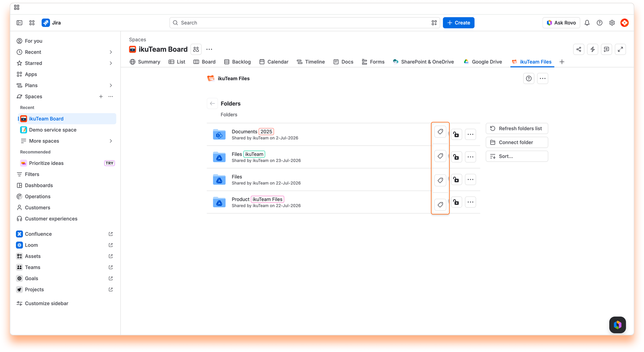This screenshot has width=644, height=352.
Task: Click the team members icon next to ikuTeam Board
Action: point(196,49)
